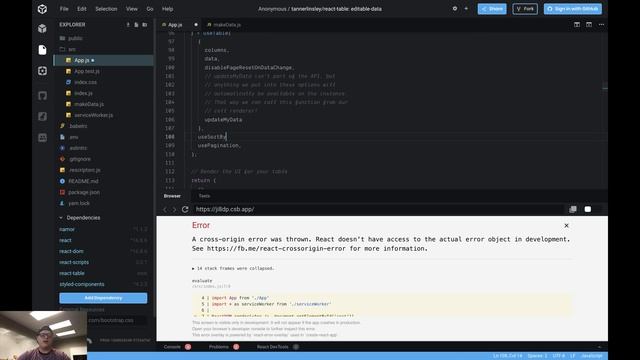The height and width of the screenshot is (360, 640).
Task: Click the bright window icon beside preview URL
Action: tap(587, 209)
